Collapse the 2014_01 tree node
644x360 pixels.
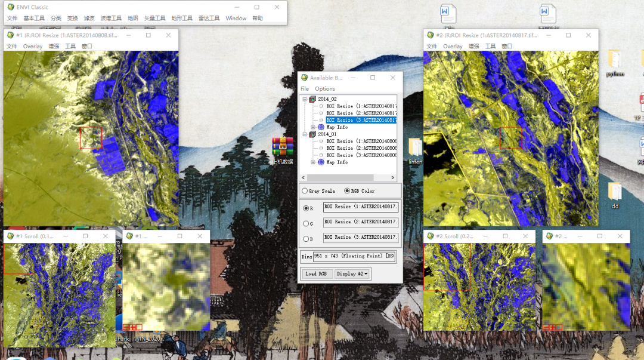coord(305,134)
